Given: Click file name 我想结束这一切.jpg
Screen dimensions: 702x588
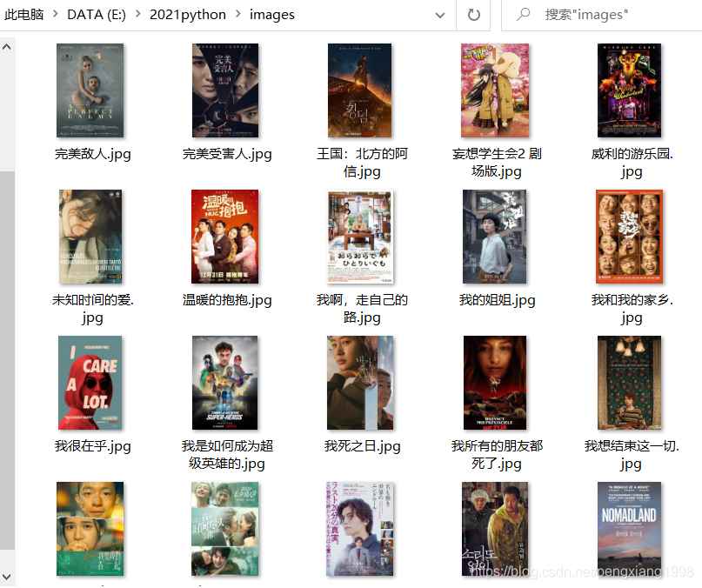Looking at the screenshot, I should tap(632, 455).
